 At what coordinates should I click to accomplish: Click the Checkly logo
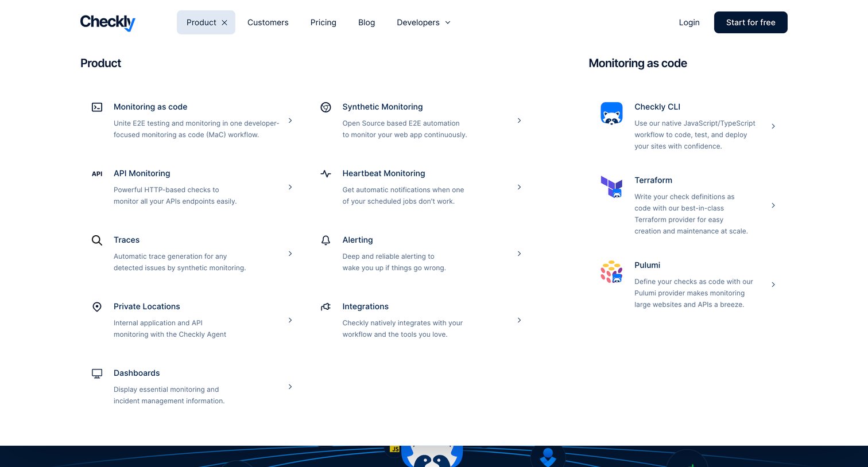coord(108,22)
